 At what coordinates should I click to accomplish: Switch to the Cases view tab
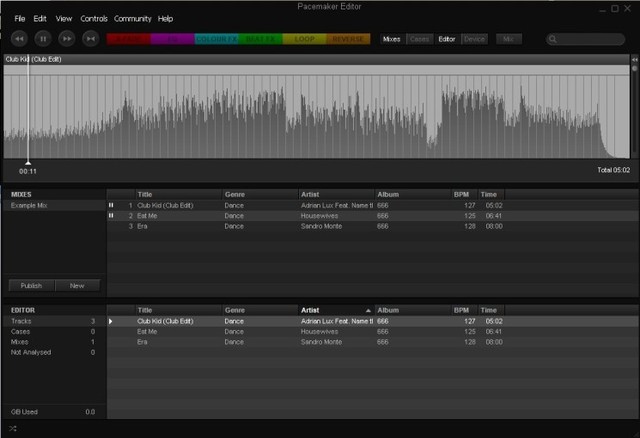tap(419, 39)
